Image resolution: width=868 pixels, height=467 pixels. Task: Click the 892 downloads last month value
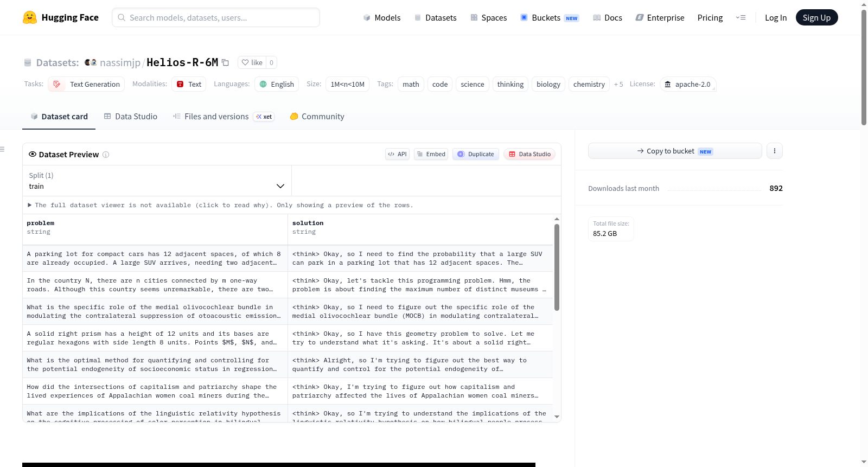(x=776, y=188)
